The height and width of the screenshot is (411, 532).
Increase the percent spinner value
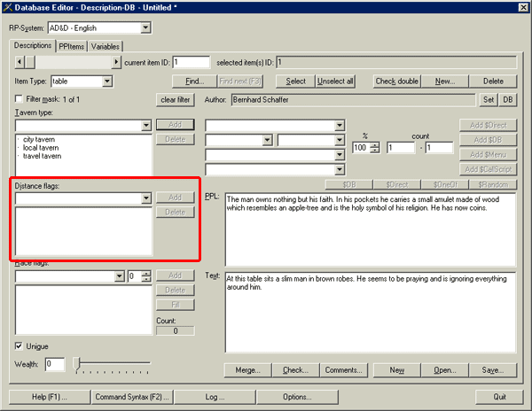click(375, 144)
